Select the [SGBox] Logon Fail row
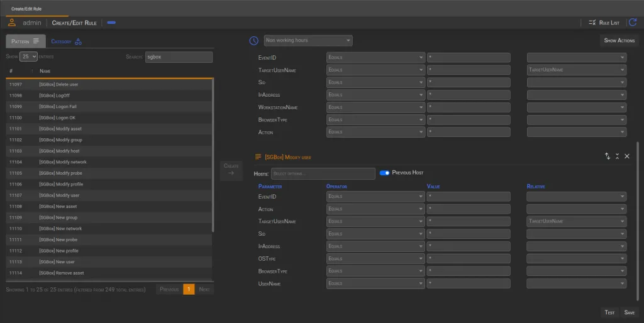 tap(109, 106)
